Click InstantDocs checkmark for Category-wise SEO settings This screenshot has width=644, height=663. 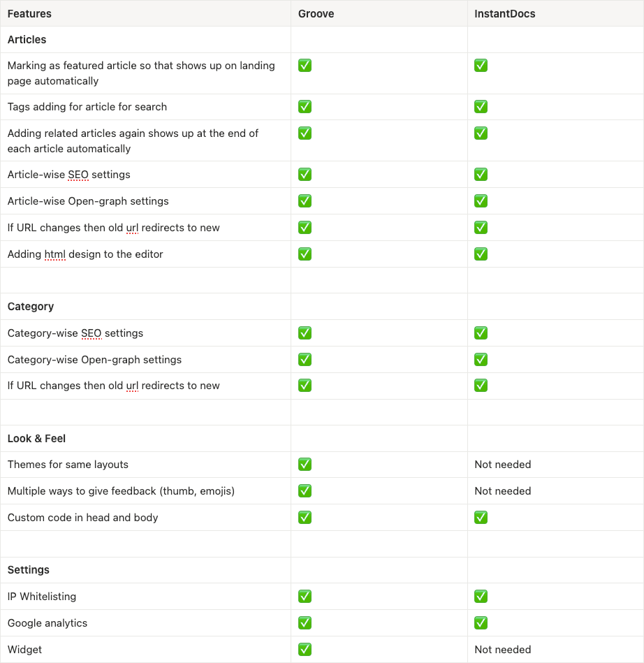tap(481, 333)
